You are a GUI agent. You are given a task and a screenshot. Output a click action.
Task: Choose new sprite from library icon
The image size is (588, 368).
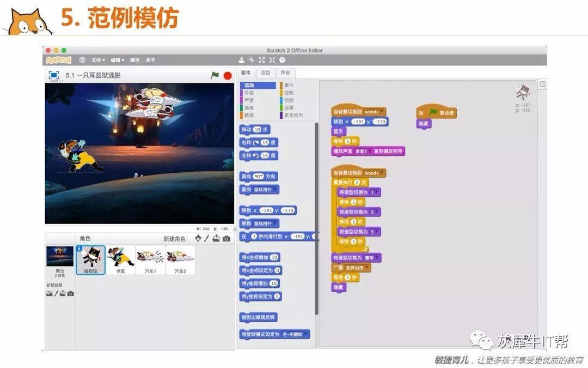click(x=198, y=238)
